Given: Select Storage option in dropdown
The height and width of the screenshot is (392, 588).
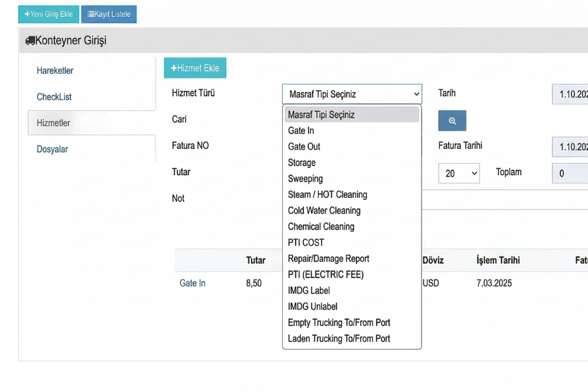Looking at the screenshot, I should click(x=302, y=163).
